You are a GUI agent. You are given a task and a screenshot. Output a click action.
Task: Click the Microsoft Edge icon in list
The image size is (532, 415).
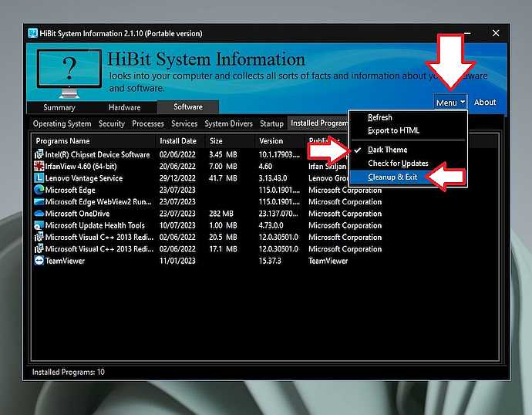click(39, 190)
